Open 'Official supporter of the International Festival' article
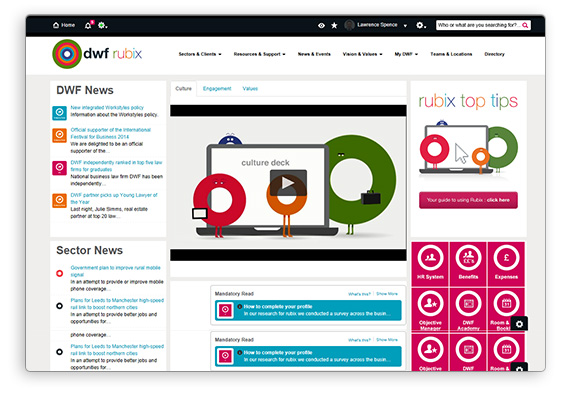This screenshot has height=398, width=570. click(x=111, y=133)
